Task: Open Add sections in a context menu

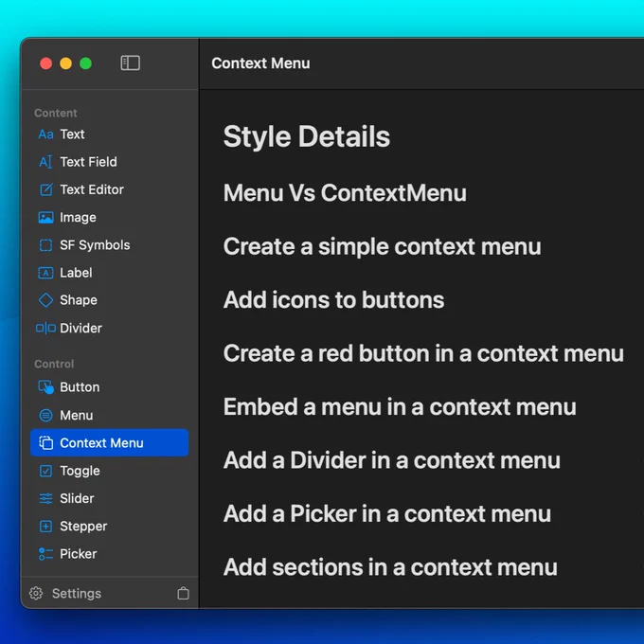Action: (390, 567)
